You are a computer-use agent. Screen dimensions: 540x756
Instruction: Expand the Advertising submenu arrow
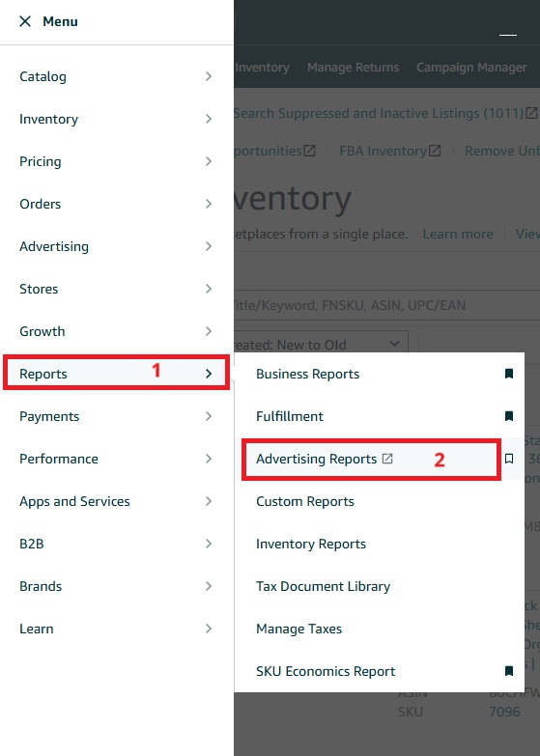[209, 246]
